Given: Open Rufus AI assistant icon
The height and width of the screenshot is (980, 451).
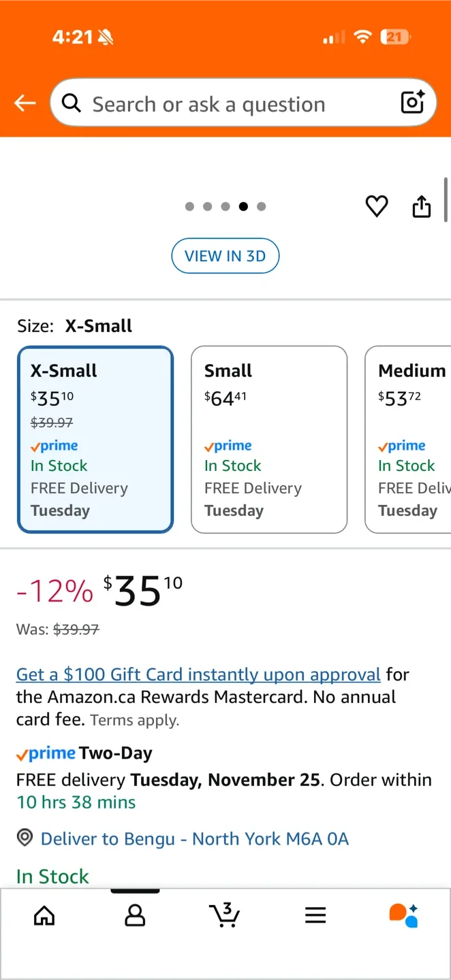Looking at the screenshot, I should tap(404, 915).
